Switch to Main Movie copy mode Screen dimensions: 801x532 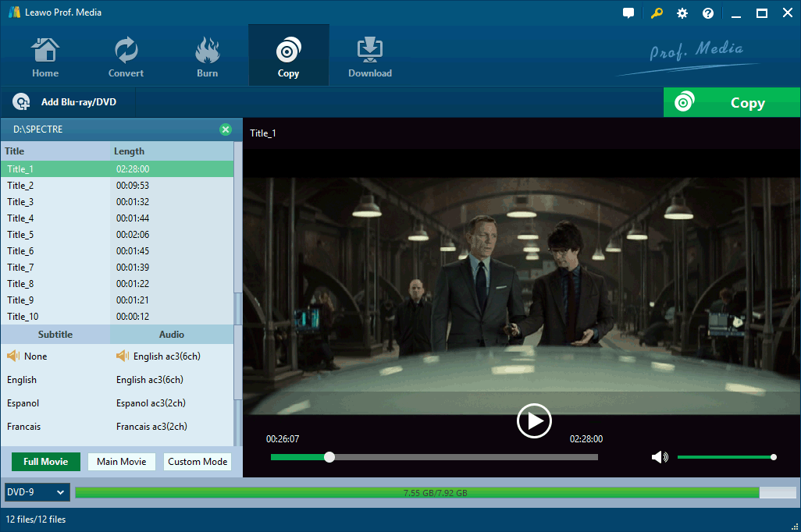click(122, 462)
